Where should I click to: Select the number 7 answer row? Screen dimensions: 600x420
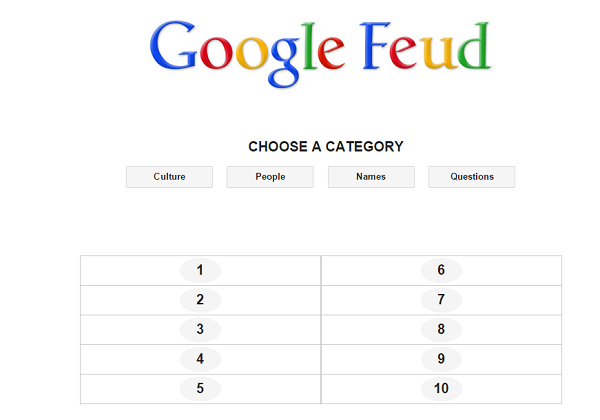tap(441, 300)
